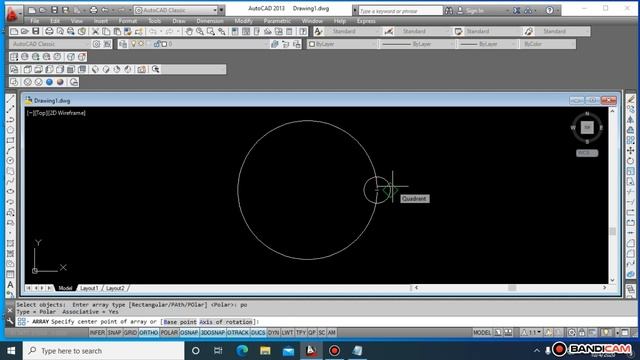
Task: Toggle OSNAP in status bar
Action: pos(189,333)
